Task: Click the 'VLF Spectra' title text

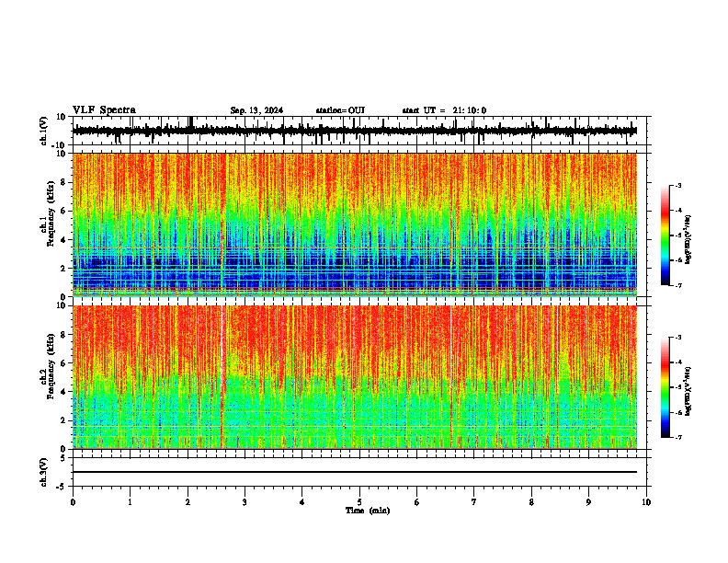Action: 104,110
